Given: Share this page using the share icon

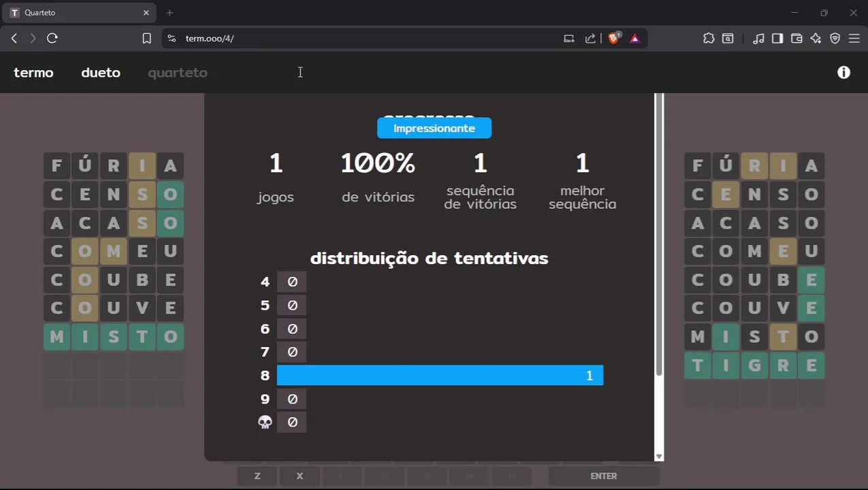Looking at the screenshot, I should pyautogui.click(x=590, y=39).
